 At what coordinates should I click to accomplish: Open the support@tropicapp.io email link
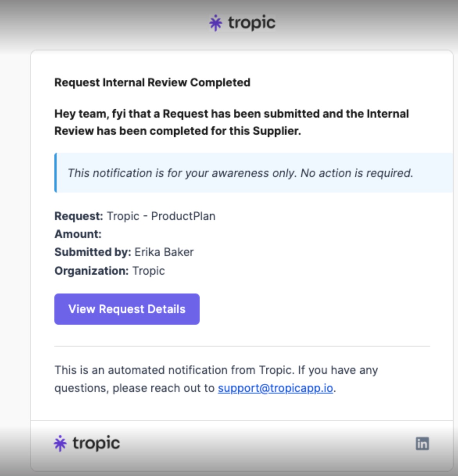click(x=276, y=388)
